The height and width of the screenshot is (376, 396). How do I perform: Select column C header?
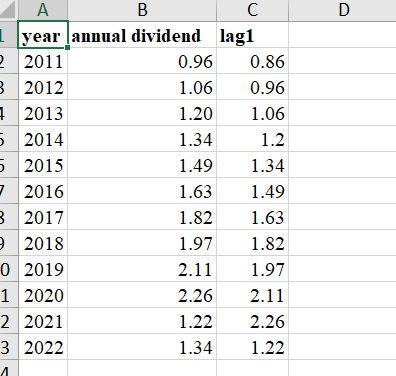tap(252, 10)
